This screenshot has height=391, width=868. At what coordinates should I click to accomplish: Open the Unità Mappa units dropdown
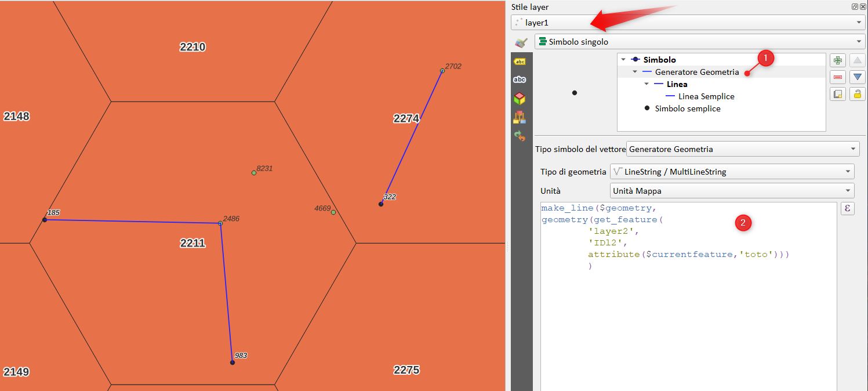pyautogui.click(x=732, y=191)
